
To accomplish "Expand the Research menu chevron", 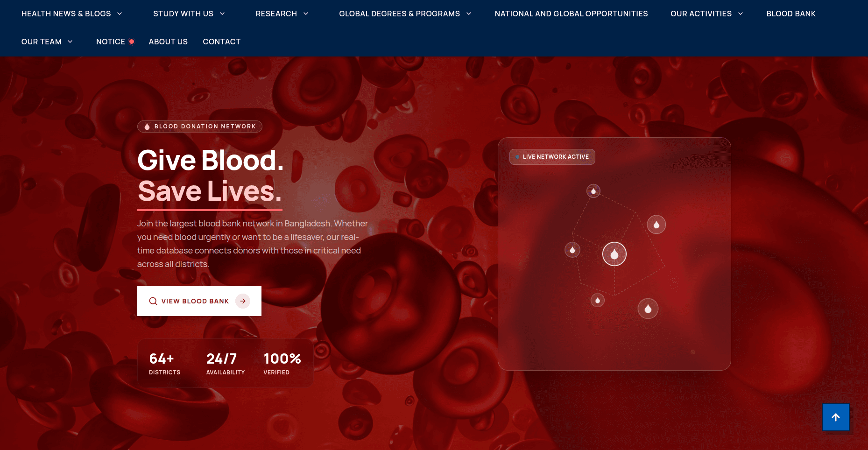I will [x=306, y=14].
